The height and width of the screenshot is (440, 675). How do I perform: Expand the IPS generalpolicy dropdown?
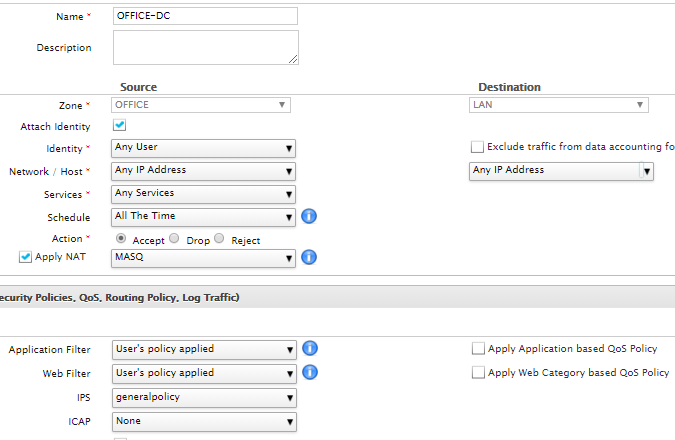coord(204,398)
